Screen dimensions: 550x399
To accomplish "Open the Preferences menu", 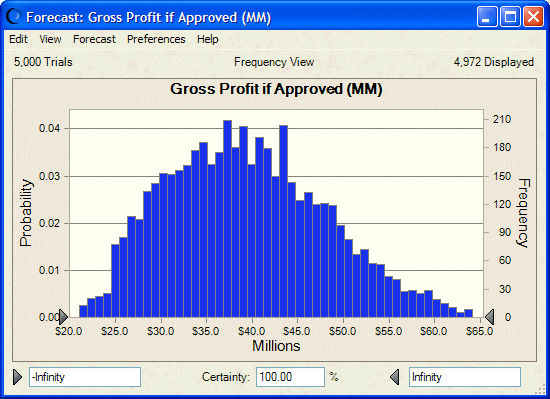I will pos(156,39).
